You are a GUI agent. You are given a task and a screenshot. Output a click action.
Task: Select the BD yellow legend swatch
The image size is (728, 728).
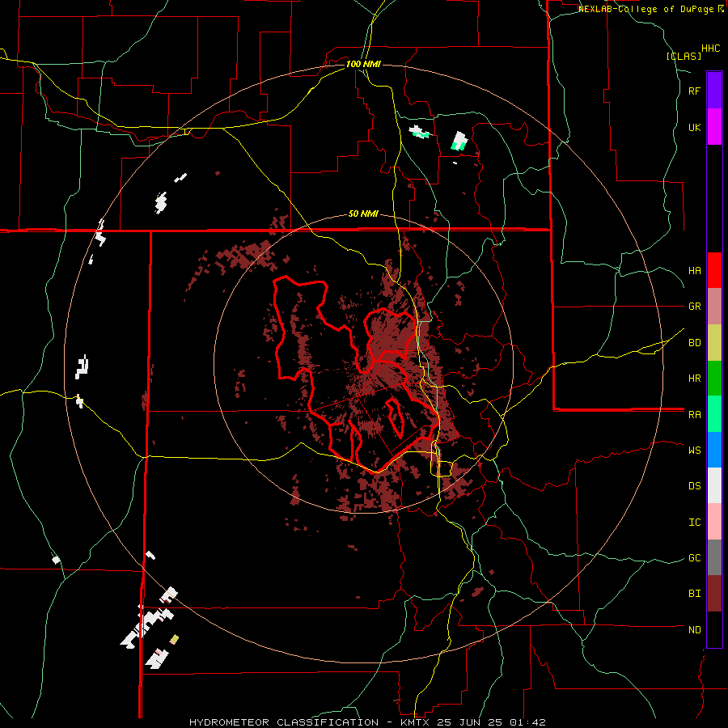[x=714, y=342]
